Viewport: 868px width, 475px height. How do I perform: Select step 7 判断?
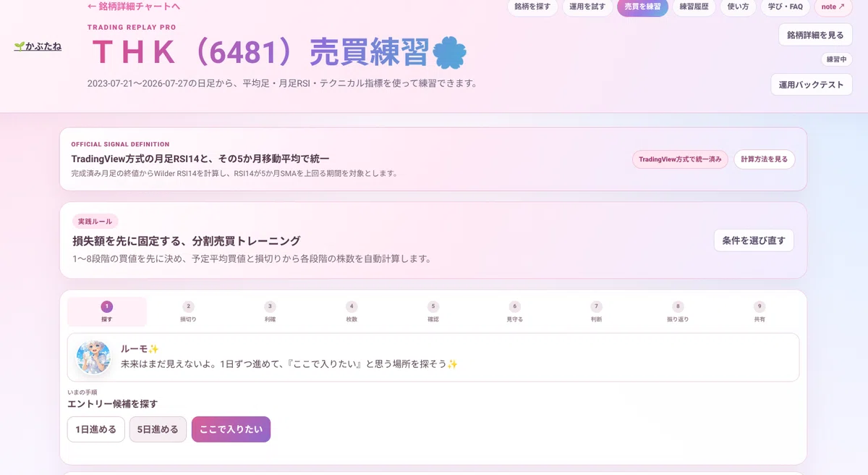click(596, 312)
